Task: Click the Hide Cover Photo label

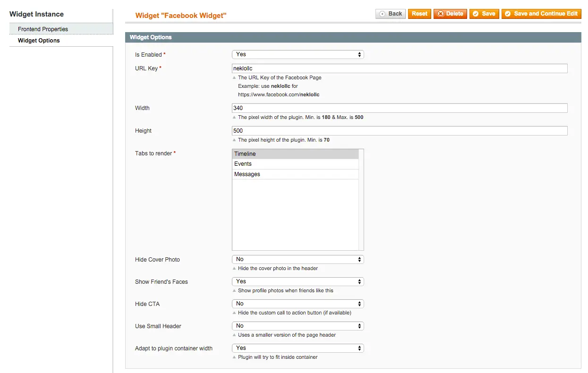Action: point(157,260)
